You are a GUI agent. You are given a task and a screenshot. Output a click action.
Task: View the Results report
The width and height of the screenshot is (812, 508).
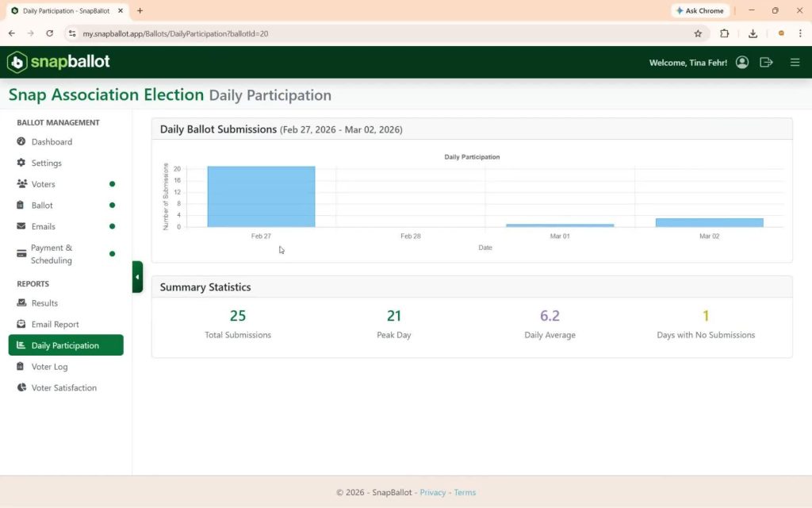tap(66, 302)
